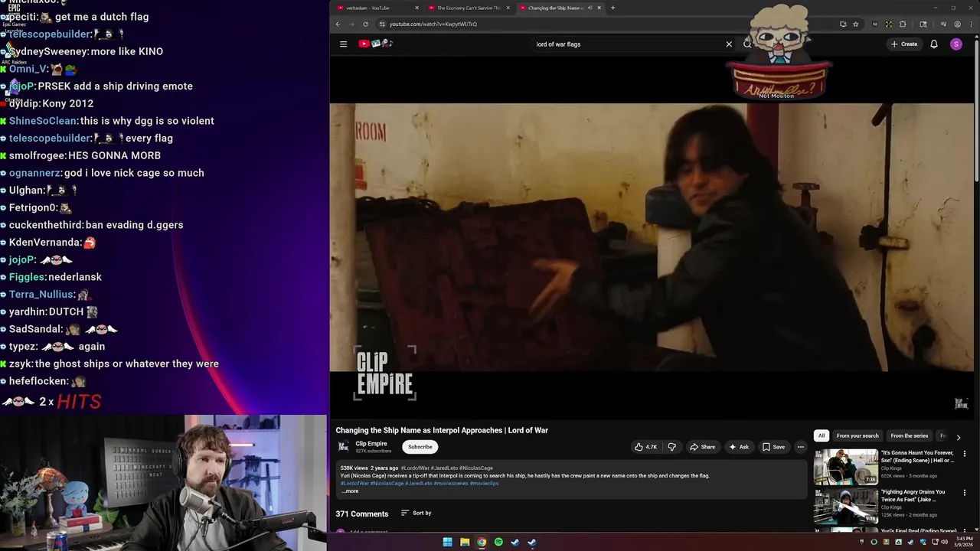Clear the search box with the X
Screen dimensions: 980x551
[x=729, y=44]
